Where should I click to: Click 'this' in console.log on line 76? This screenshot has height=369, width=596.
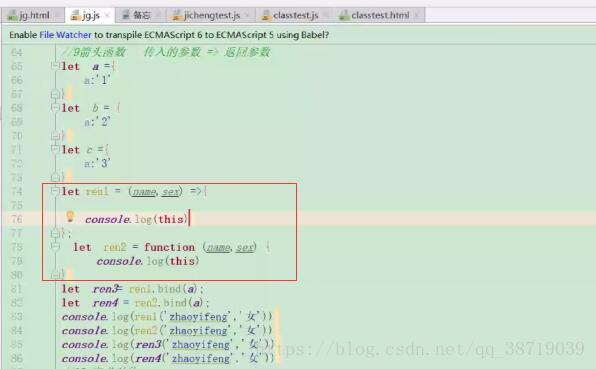pos(171,219)
